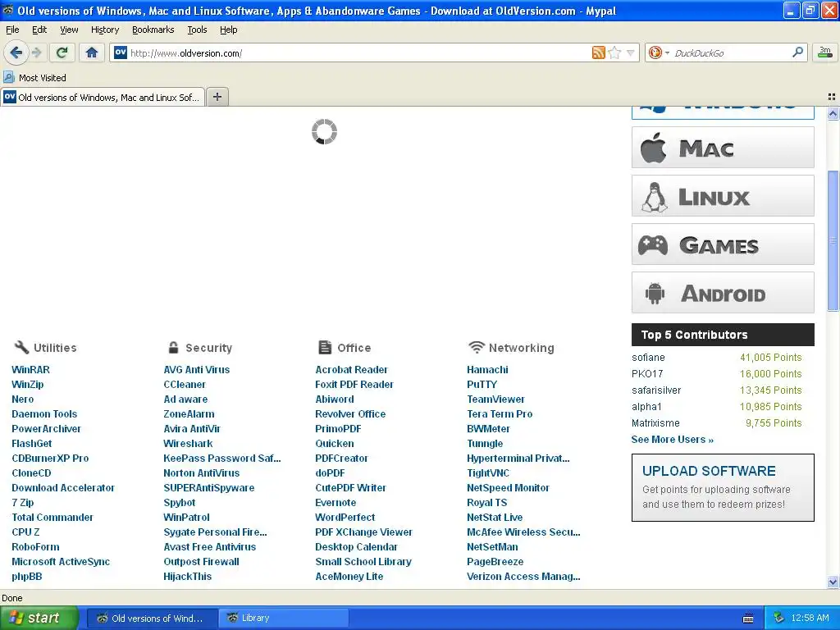
Task: Click the page scrollbar up arrow
Action: 833,113
